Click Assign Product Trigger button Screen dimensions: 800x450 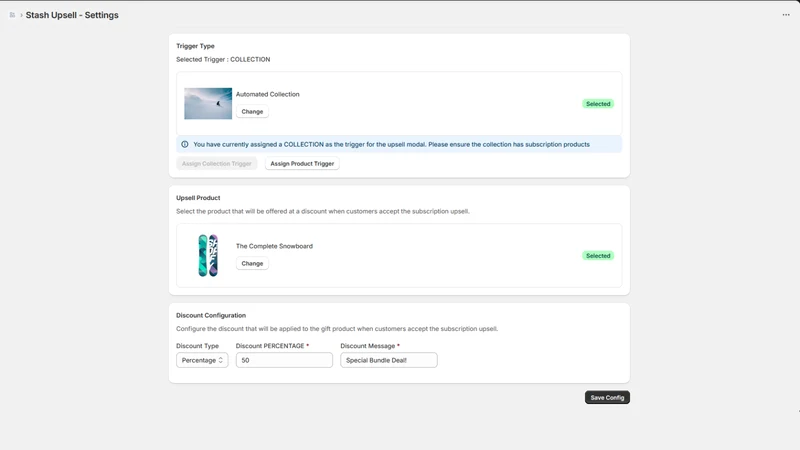coord(302,163)
